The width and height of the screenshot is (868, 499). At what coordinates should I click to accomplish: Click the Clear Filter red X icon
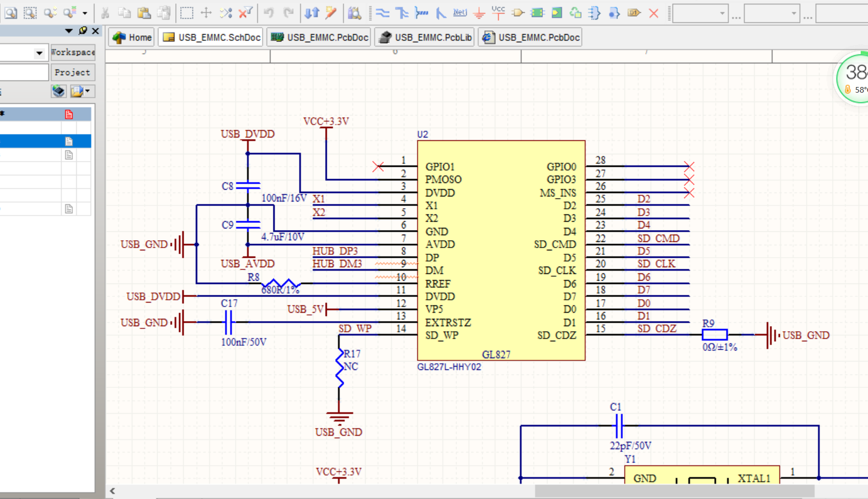coord(245,12)
